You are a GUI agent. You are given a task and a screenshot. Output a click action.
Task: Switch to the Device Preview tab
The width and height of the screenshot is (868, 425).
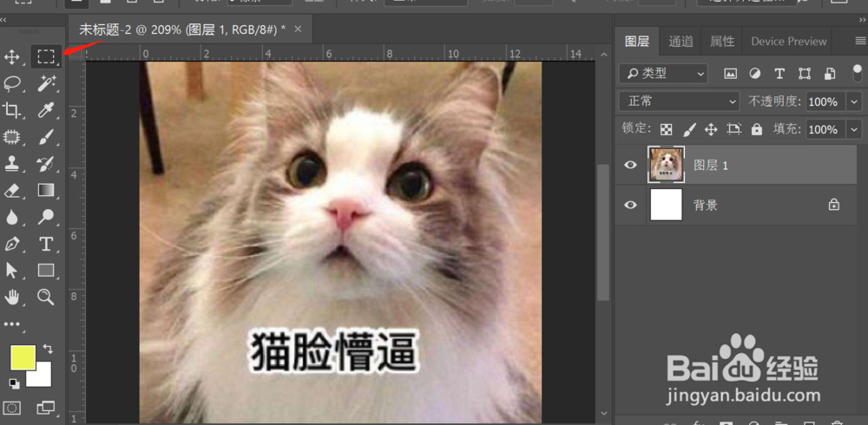[789, 42]
